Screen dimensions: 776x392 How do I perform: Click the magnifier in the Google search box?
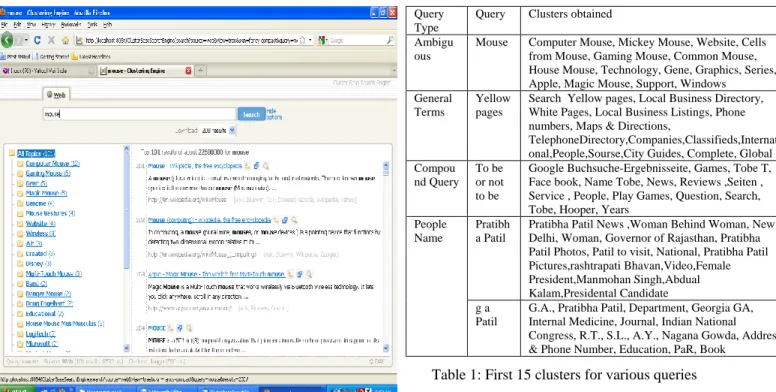[390, 41]
